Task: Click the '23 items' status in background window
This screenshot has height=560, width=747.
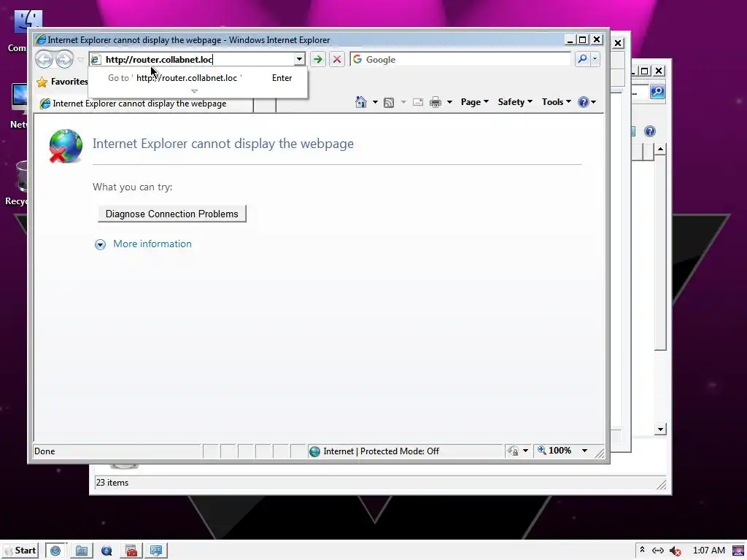Action: [112, 483]
